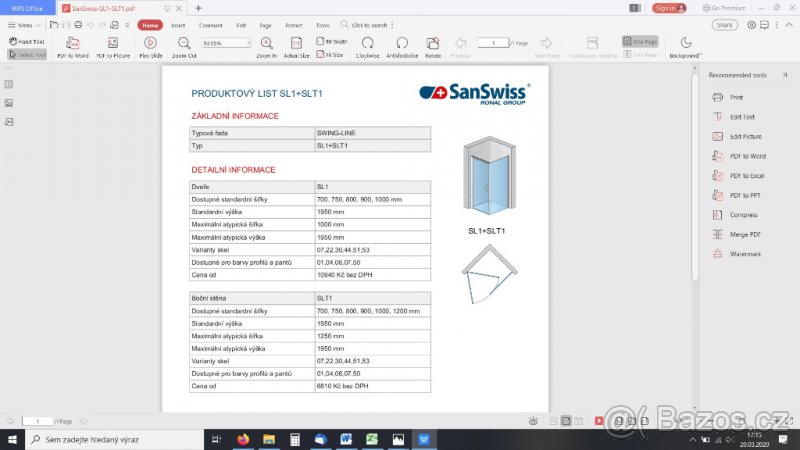Screen dimensions: 800x450
Task: Click the PDF to Word toolbar icon
Action: click(x=73, y=46)
